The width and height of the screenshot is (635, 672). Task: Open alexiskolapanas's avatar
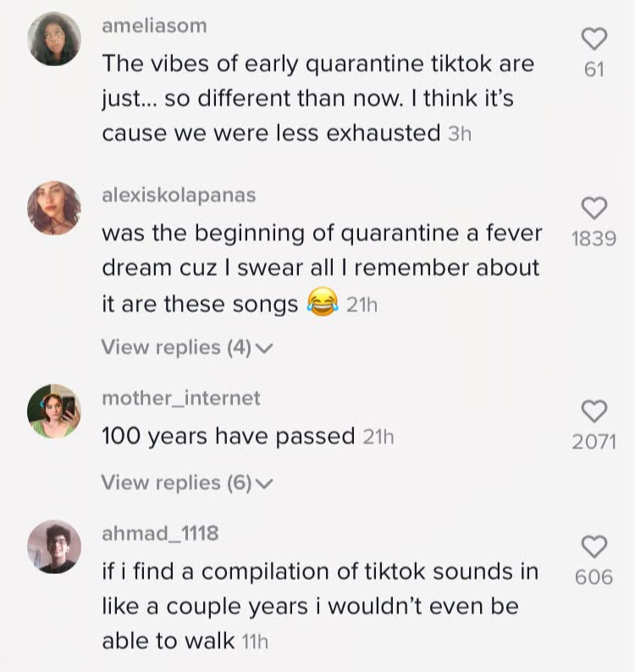55,208
